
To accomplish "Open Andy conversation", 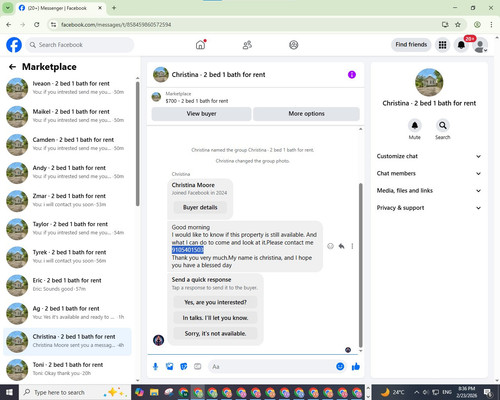I will tap(68, 172).
